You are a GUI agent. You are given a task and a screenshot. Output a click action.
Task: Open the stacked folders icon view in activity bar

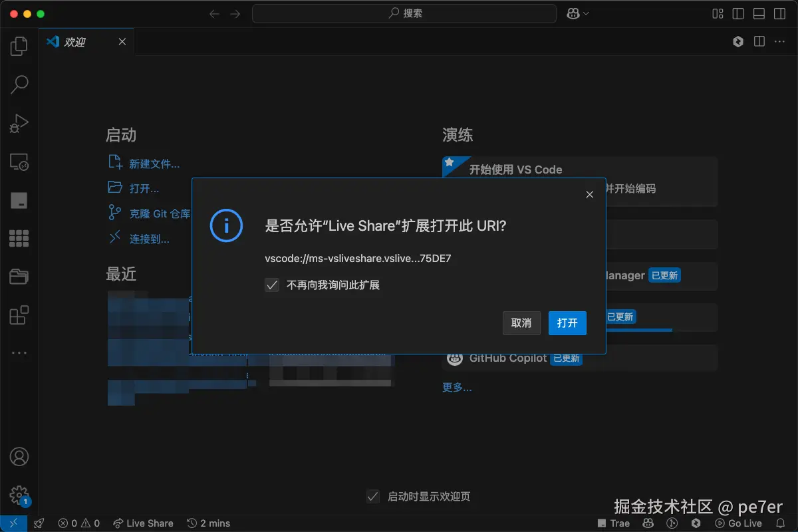click(x=19, y=276)
